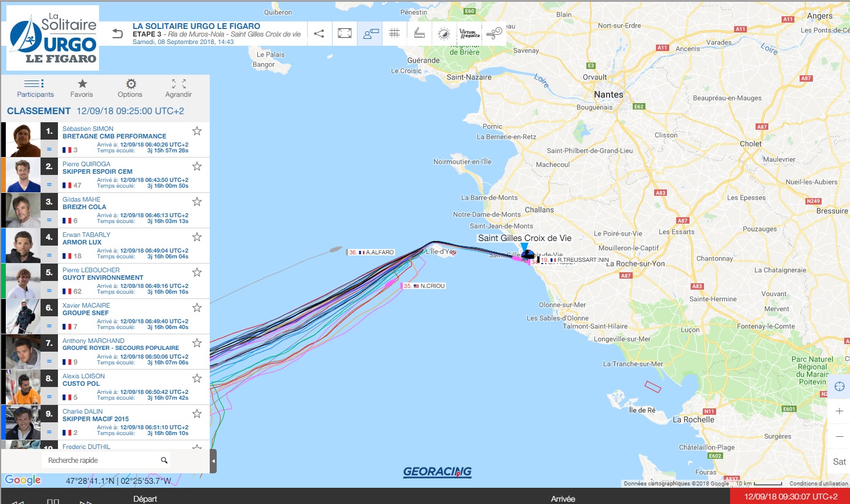Switch to Sat satellite map view
Viewport: 850px width, 504px height.
pyautogui.click(x=840, y=462)
